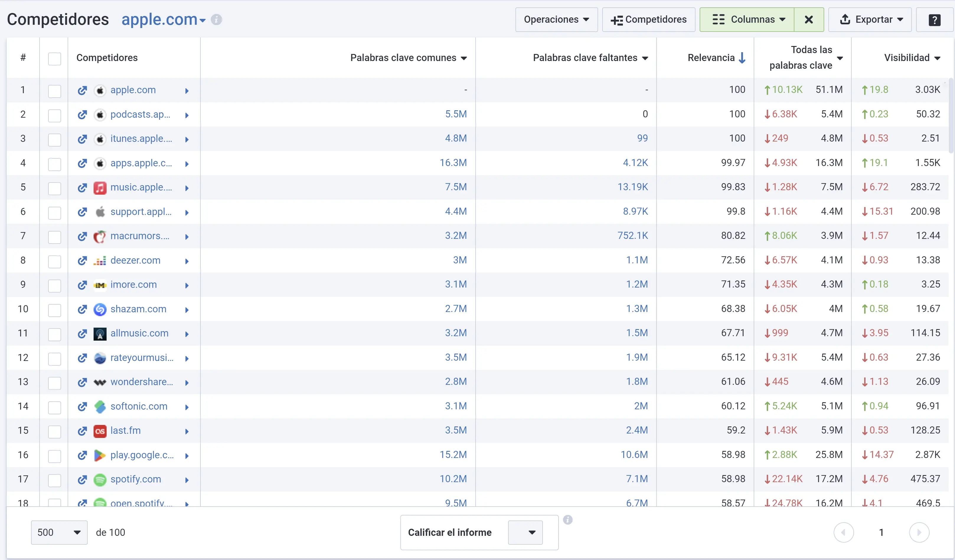Open the Exportar menu

coord(870,20)
